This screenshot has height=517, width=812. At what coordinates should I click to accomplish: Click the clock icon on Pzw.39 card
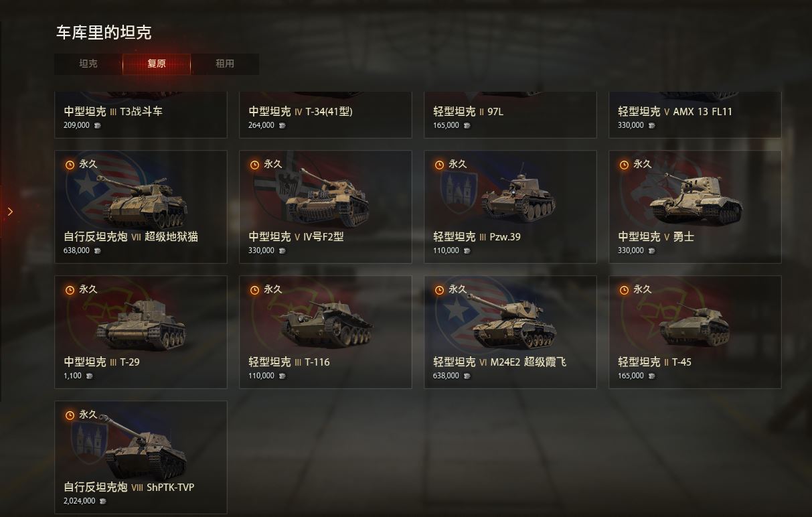[439, 165]
